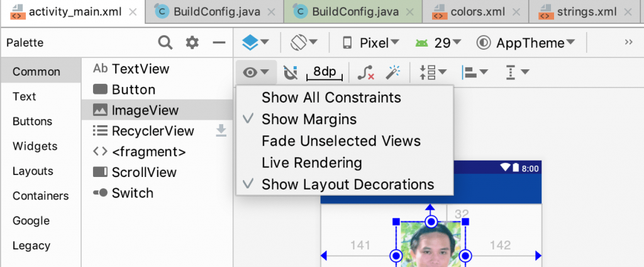Click the 8dp default margins field
This screenshot has height=267, width=644.
tap(325, 72)
